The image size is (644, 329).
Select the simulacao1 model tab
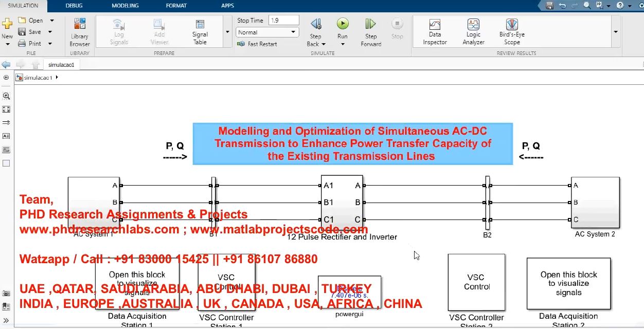[61, 65]
